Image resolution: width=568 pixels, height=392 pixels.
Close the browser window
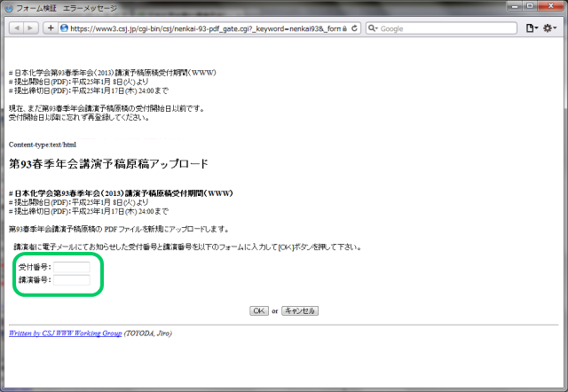pyautogui.click(x=551, y=7)
